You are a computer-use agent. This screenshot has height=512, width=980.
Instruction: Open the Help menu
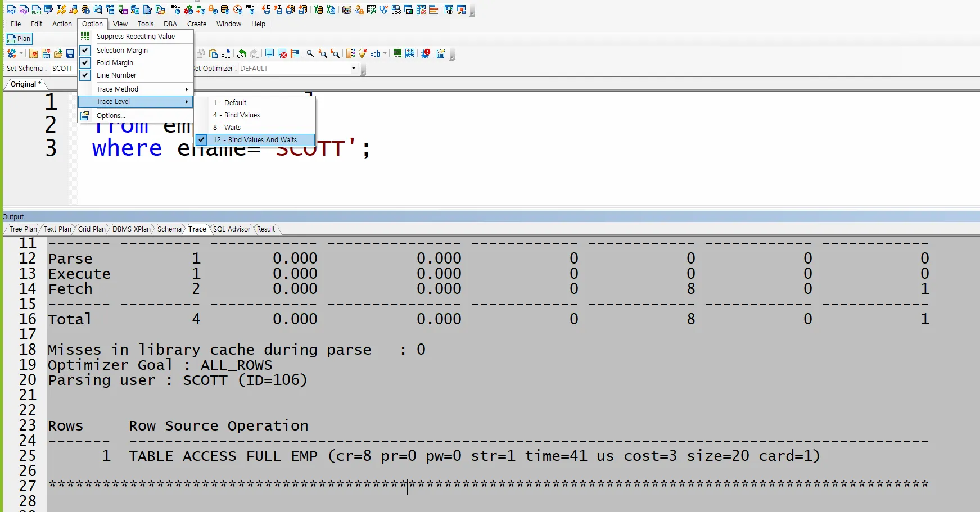[x=259, y=24]
